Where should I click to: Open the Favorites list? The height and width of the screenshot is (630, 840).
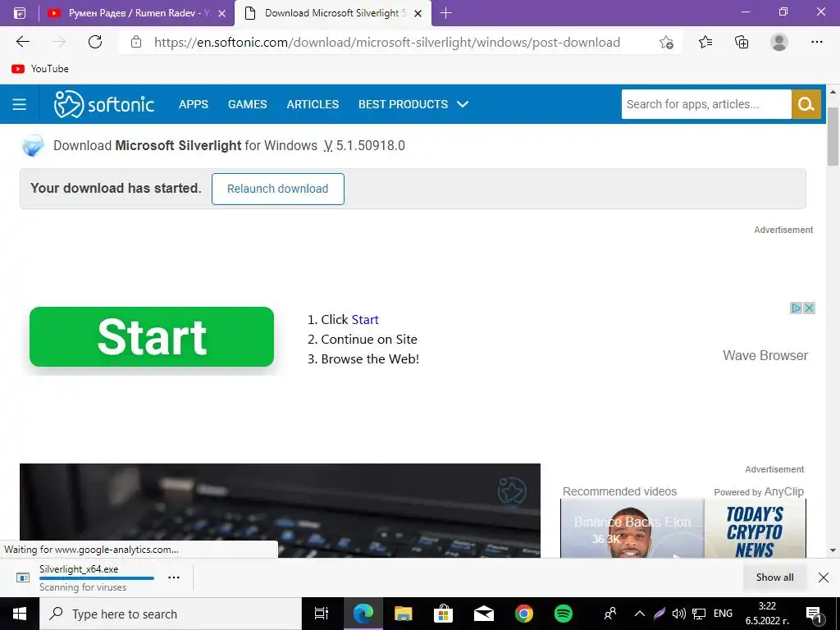[705, 42]
